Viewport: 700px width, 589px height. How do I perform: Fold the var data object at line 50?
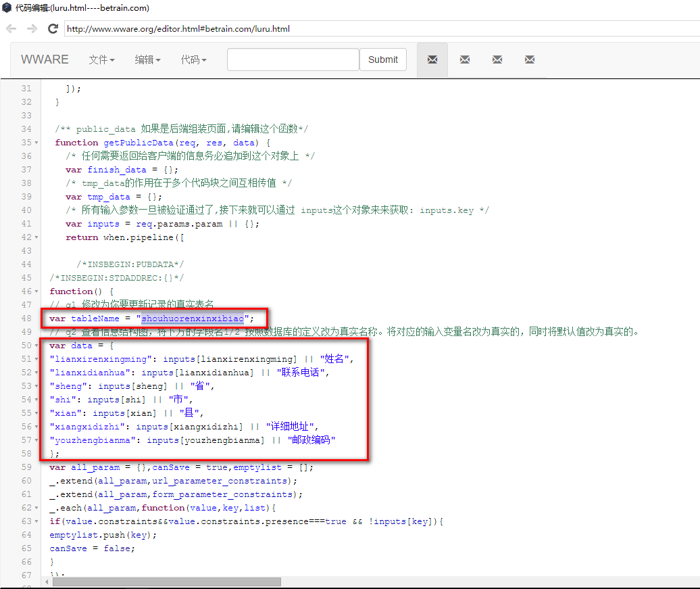click(x=36, y=346)
